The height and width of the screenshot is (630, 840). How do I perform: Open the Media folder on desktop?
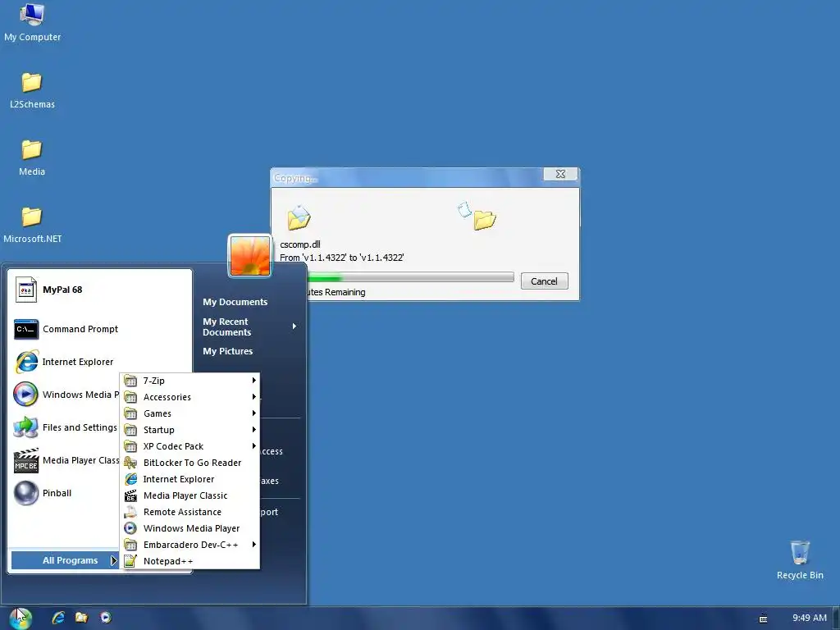(x=32, y=157)
